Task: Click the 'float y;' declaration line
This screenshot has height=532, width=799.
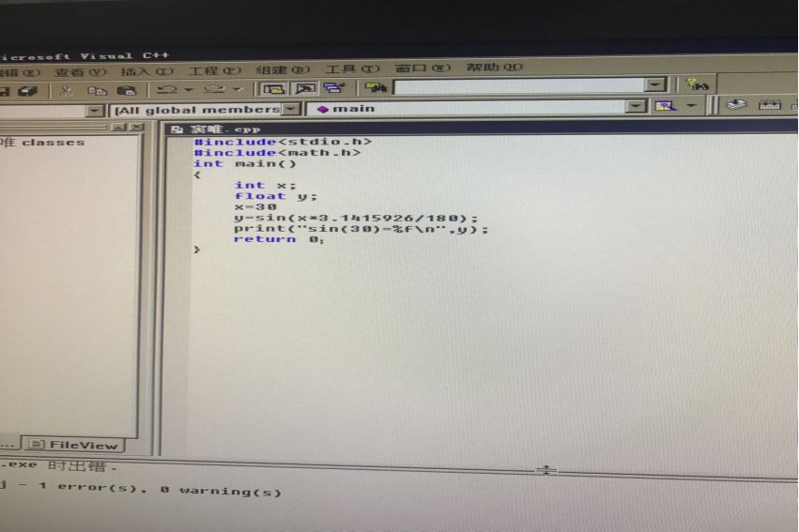Action: 276,196
